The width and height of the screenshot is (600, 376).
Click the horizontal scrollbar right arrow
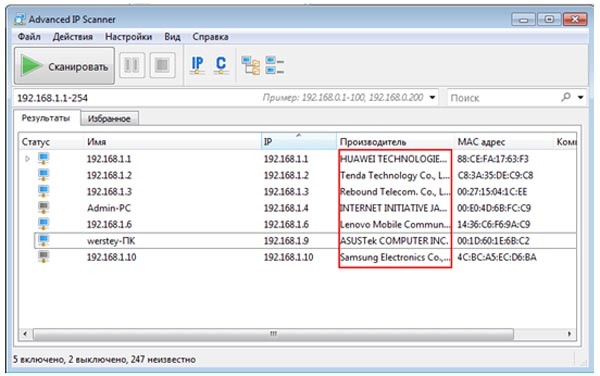[569, 334]
